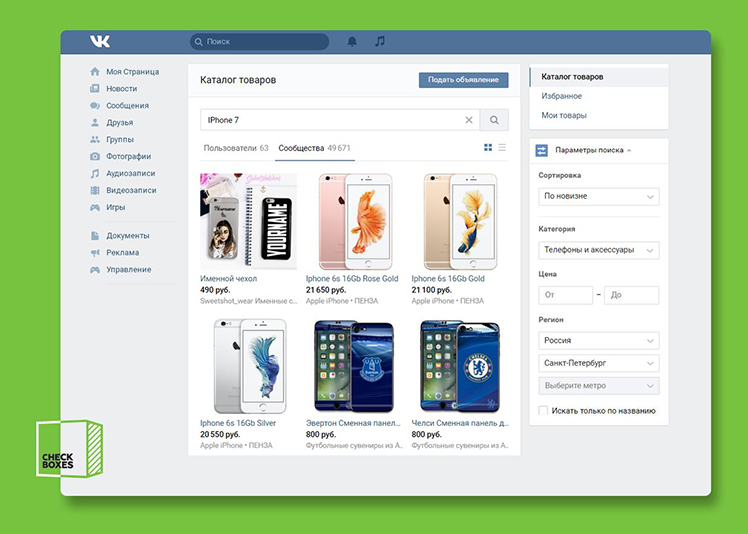The height and width of the screenshot is (534, 748).
Task: Select Каталог товаров in right menu
Action: pyautogui.click(x=599, y=77)
